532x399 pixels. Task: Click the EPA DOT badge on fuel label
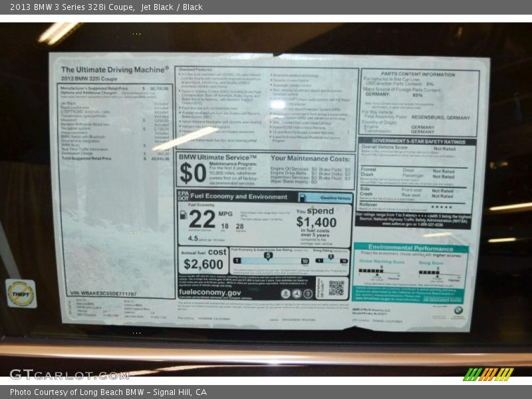[183, 196]
